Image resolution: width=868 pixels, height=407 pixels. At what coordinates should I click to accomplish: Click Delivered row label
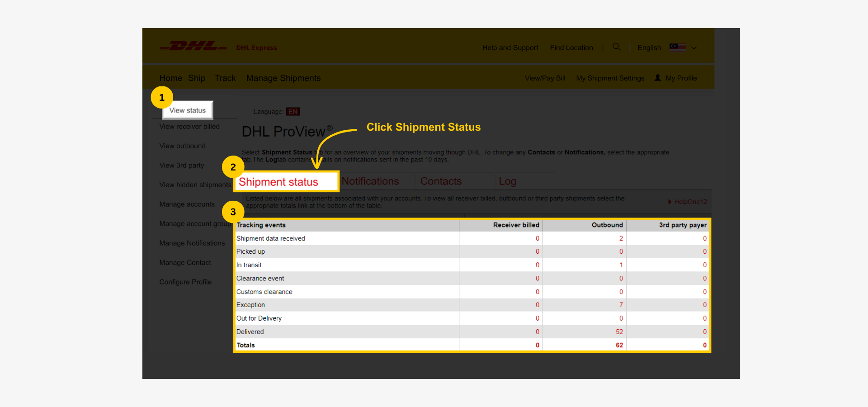(250, 332)
